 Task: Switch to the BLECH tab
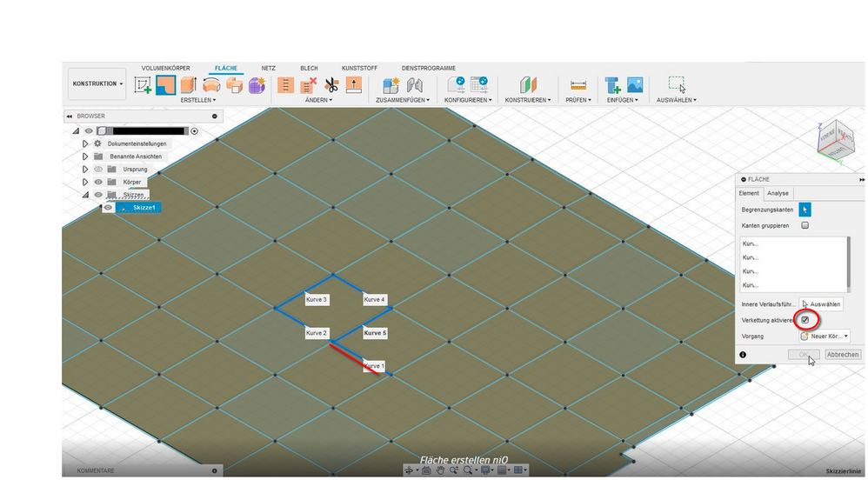(309, 68)
